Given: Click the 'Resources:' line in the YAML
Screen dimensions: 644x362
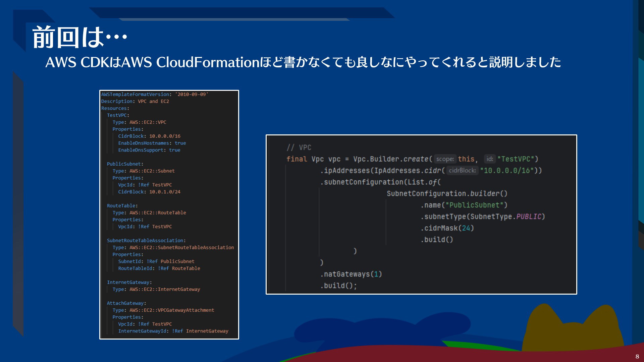Looking at the screenshot, I should pos(115,108).
